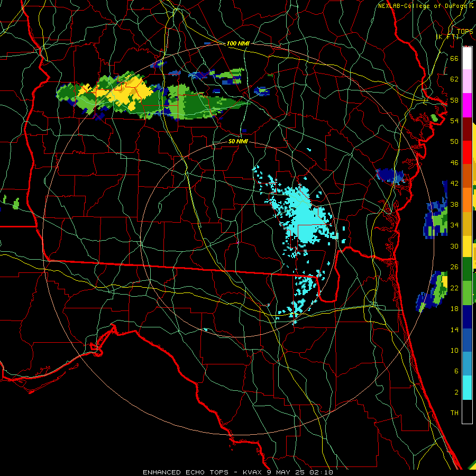Image resolution: width=476 pixels, height=476 pixels.
Task: Click the legend value '50'
Action: (454, 141)
